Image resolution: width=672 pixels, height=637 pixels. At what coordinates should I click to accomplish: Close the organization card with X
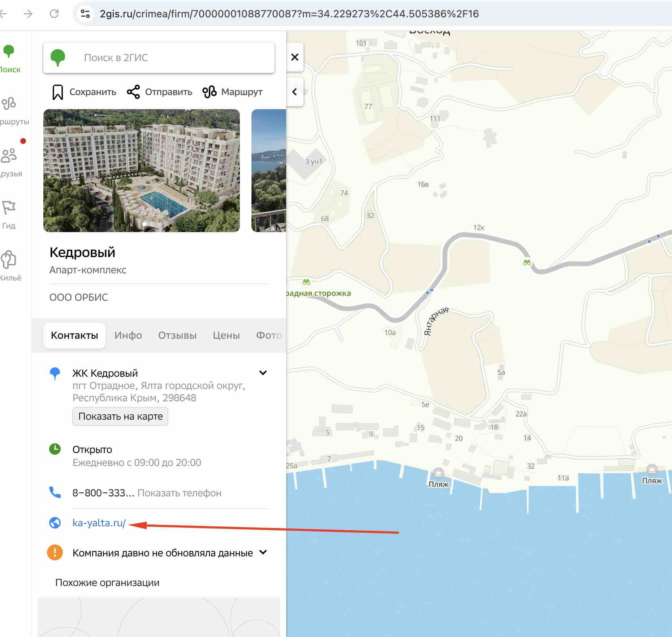pyautogui.click(x=294, y=57)
